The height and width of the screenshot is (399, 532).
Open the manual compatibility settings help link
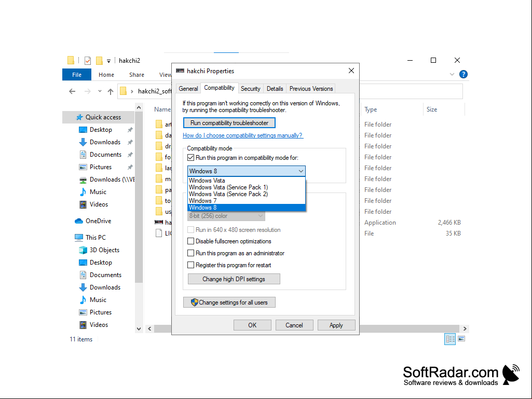click(242, 135)
